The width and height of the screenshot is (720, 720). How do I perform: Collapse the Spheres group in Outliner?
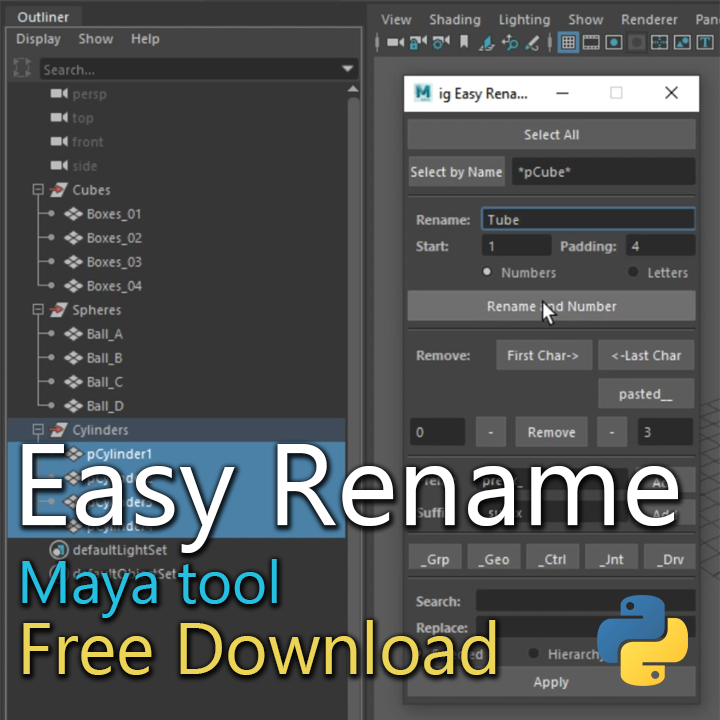pyautogui.click(x=38, y=310)
